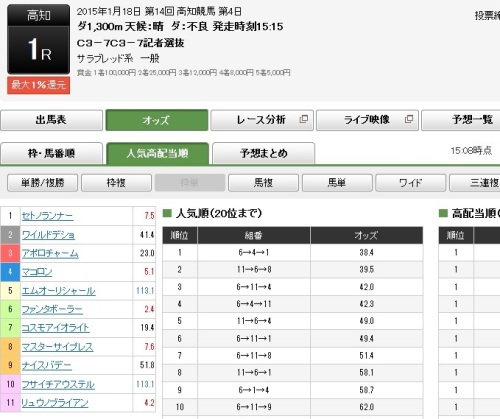Click horse number 3 red cell
500x419 pixels.
(x=10, y=253)
